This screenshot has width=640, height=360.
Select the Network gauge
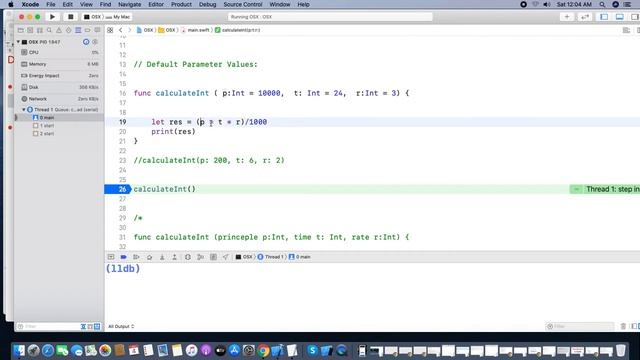tap(59, 99)
